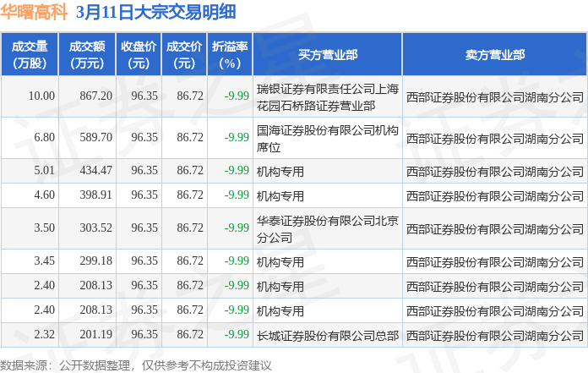The width and height of the screenshot is (588, 373).
Task: Click buyer 长城证券股份有限公司总部
Action: (x=328, y=336)
